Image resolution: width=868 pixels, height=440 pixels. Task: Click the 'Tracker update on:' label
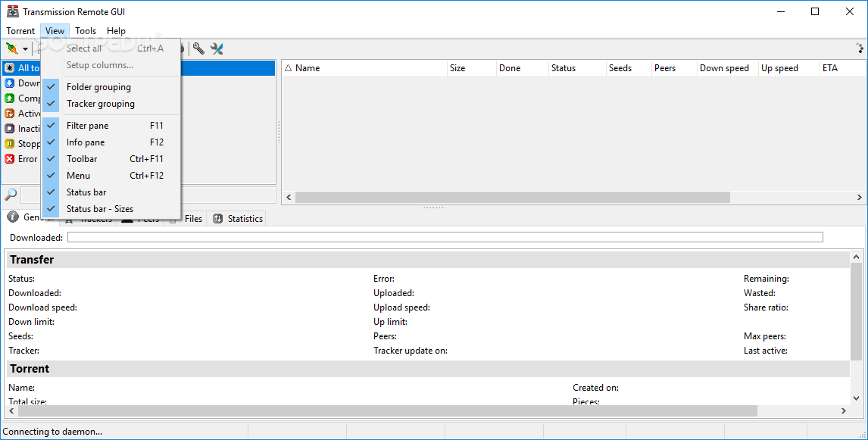[x=411, y=351]
